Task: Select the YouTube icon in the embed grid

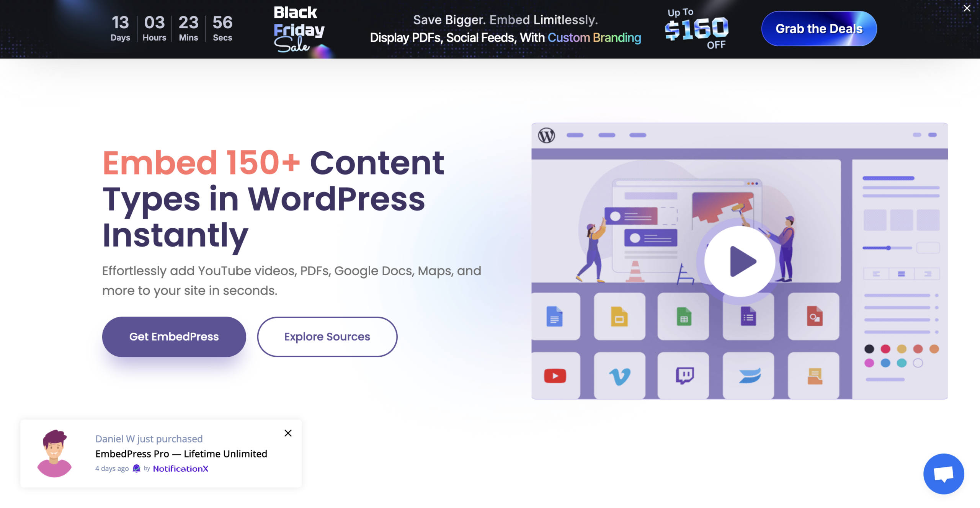Action: (555, 376)
